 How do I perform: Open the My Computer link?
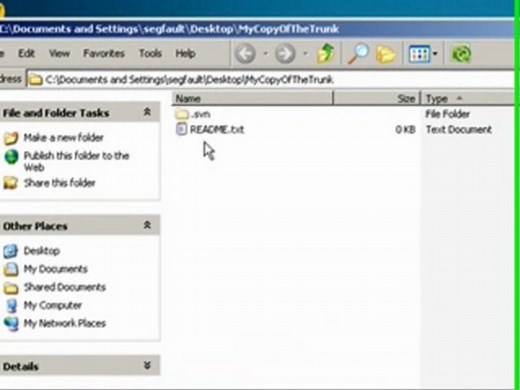53,305
